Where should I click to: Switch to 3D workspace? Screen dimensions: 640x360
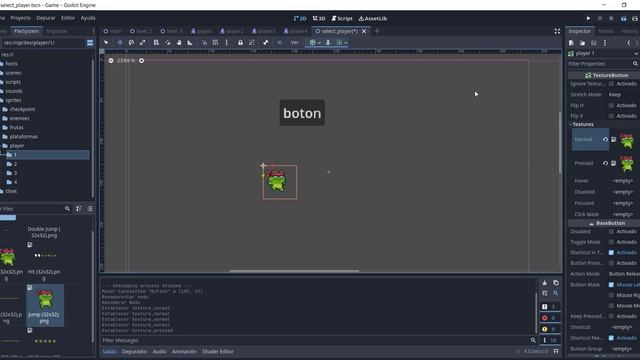click(x=319, y=18)
